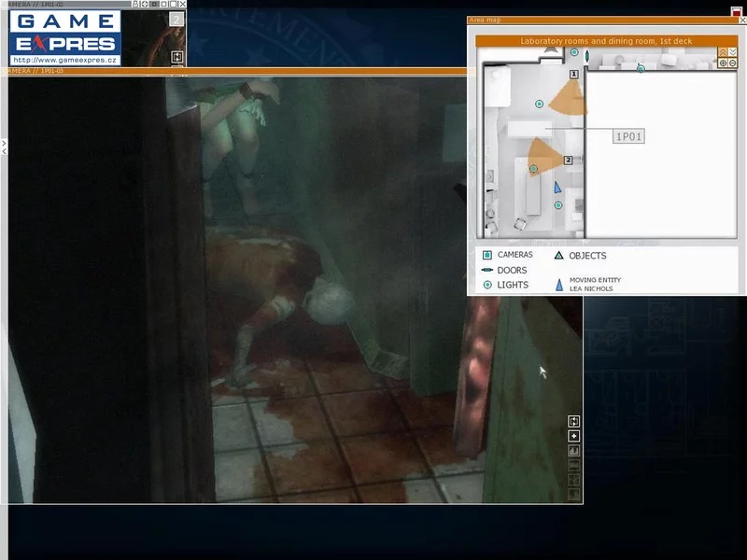Zoom in the area map with plus button

(723, 63)
